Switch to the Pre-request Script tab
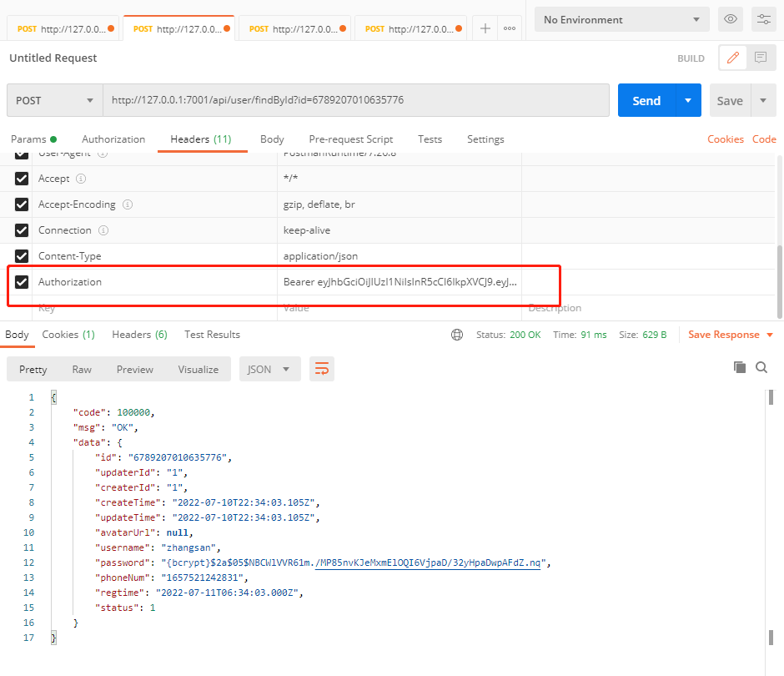The height and width of the screenshot is (676, 784). click(350, 139)
